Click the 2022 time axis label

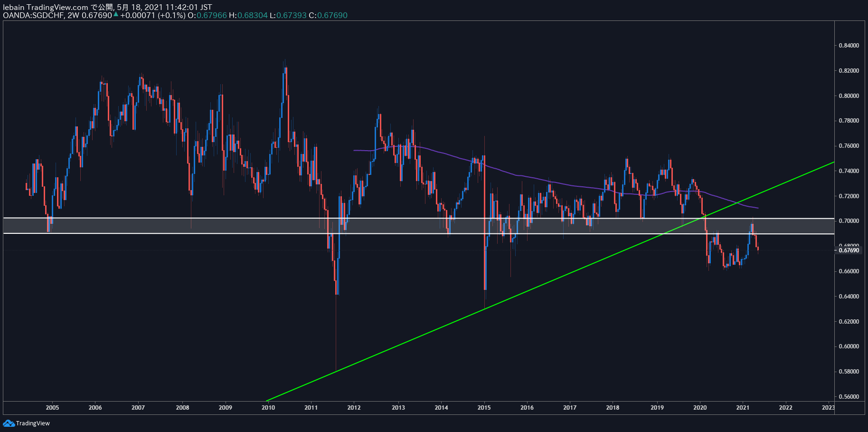click(785, 407)
